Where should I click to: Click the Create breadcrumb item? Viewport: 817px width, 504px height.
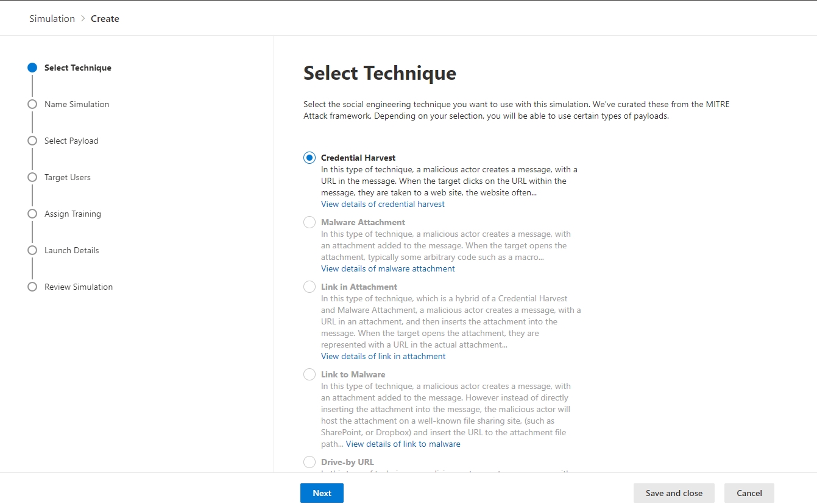pyautogui.click(x=105, y=18)
